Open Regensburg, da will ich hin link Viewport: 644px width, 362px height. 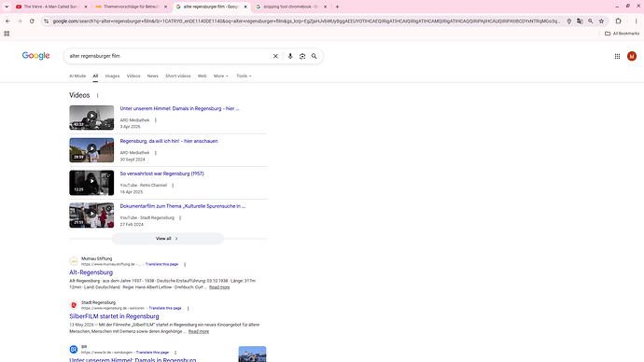[x=169, y=141]
